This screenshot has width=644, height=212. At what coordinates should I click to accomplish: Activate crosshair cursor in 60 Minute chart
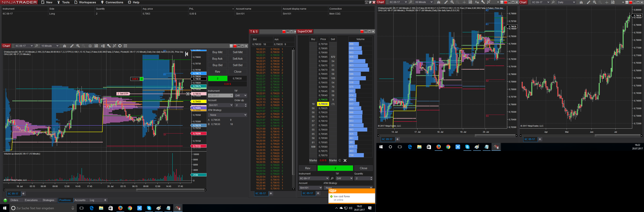[464, 2]
